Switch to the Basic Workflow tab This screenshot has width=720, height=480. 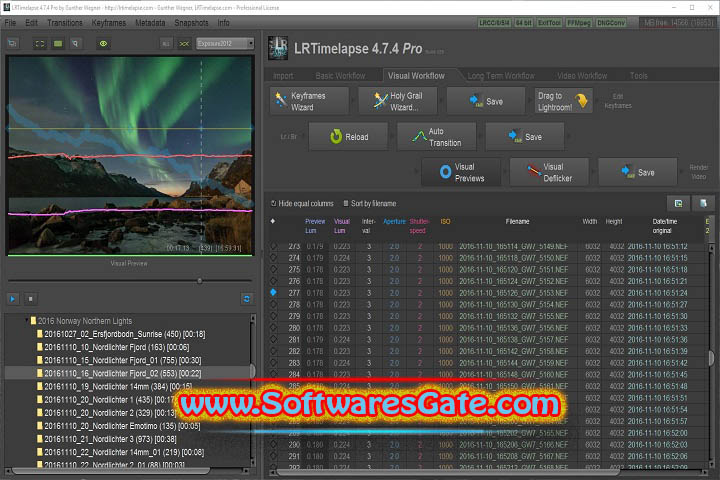[340, 76]
